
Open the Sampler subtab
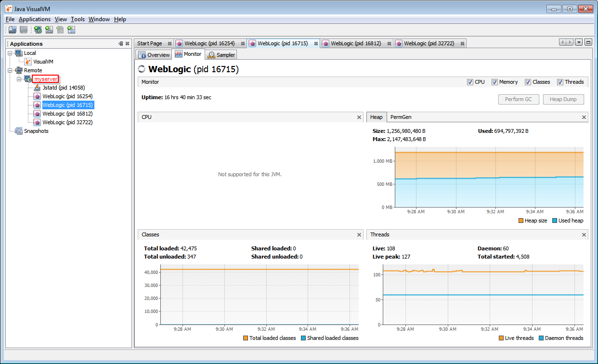pos(222,54)
